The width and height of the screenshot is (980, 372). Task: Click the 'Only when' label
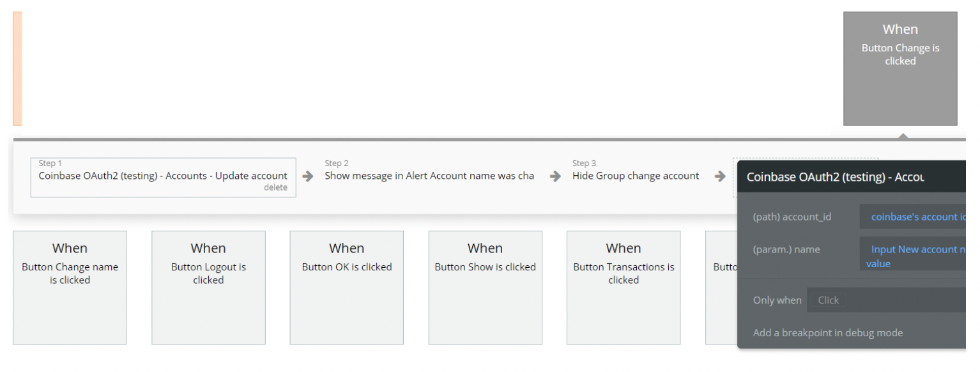777,300
